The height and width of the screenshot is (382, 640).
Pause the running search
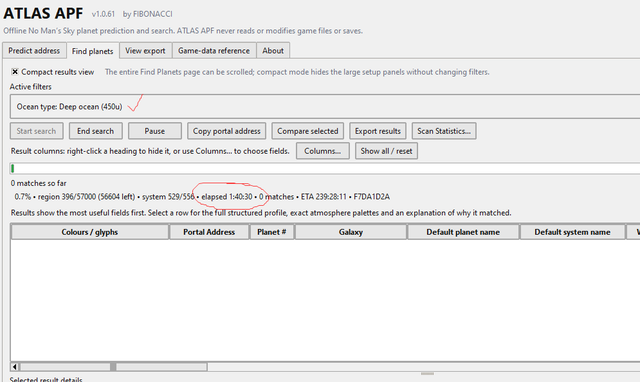pyautogui.click(x=155, y=131)
